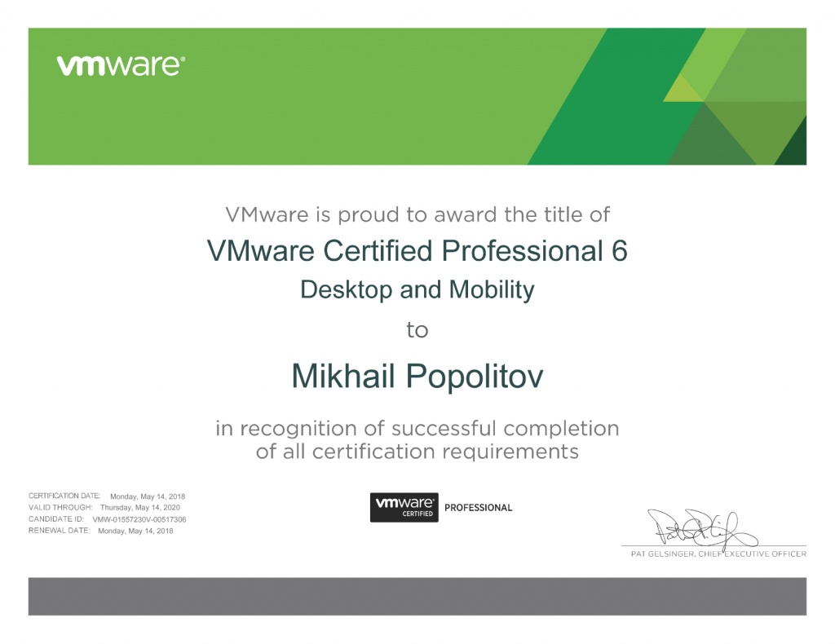Click 'in recognition of successful completion' line

417,429
